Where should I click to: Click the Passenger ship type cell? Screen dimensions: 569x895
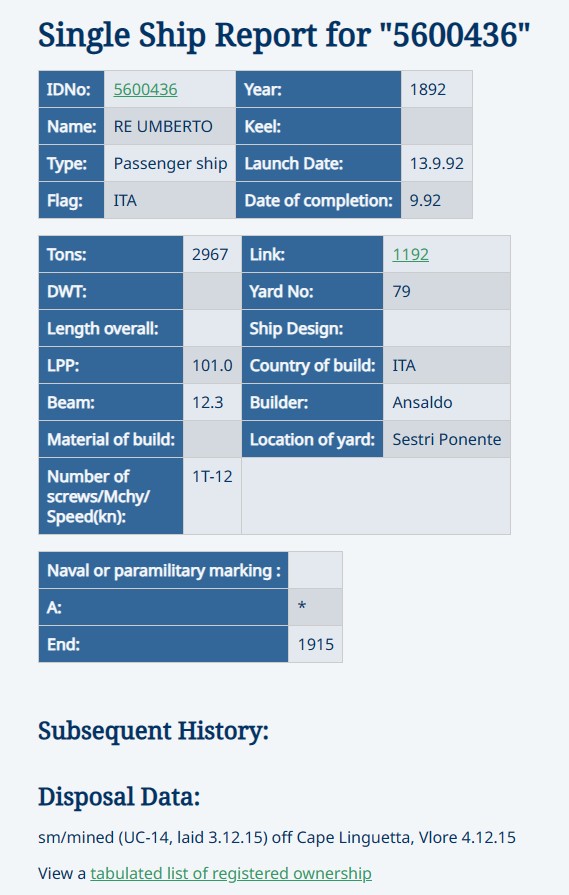pos(170,163)
